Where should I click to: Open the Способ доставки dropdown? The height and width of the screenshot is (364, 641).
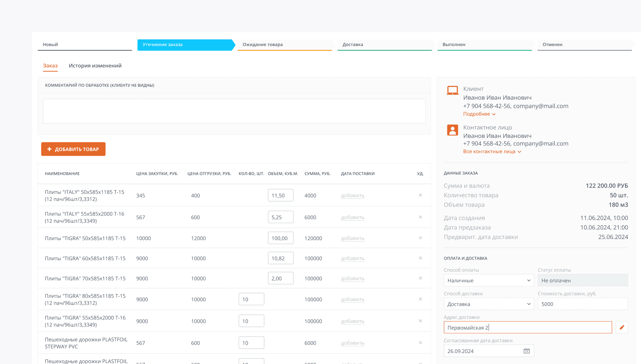pos(488,304)
